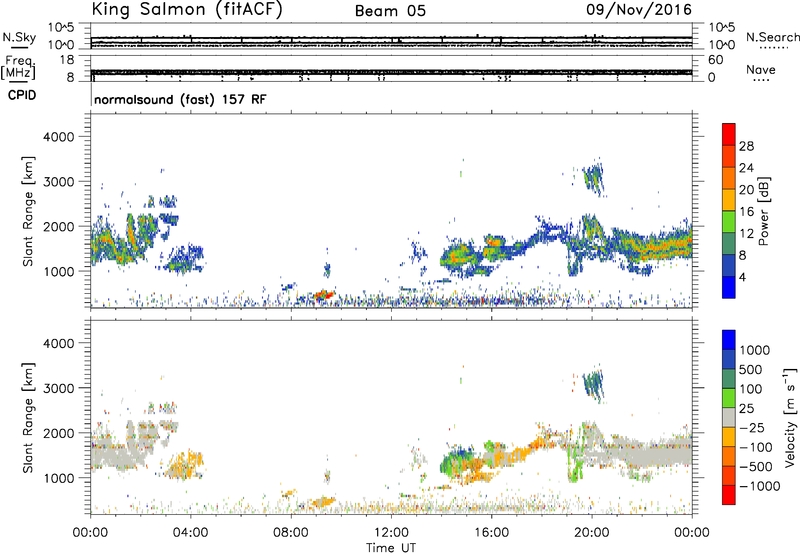Click the "24" value on Power scale
This screenshot has height=554, width=800.
pyautogui.click(x=746, y=168)
